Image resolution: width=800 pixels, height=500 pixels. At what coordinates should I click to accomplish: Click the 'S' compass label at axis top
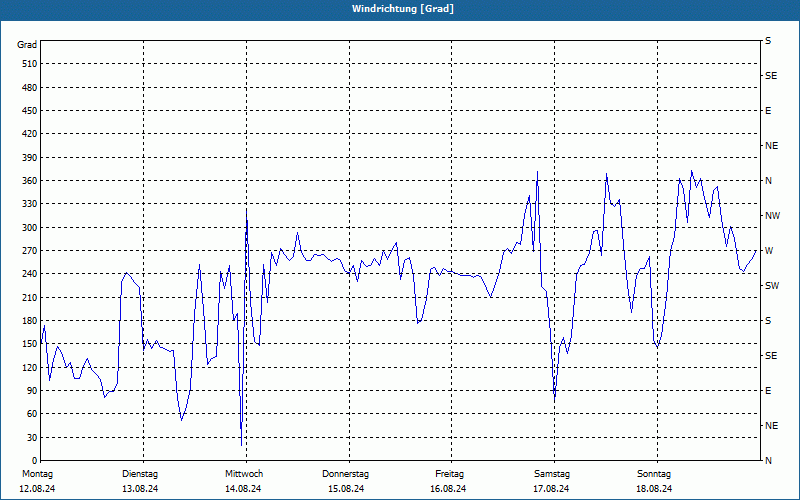coord(768,41)
